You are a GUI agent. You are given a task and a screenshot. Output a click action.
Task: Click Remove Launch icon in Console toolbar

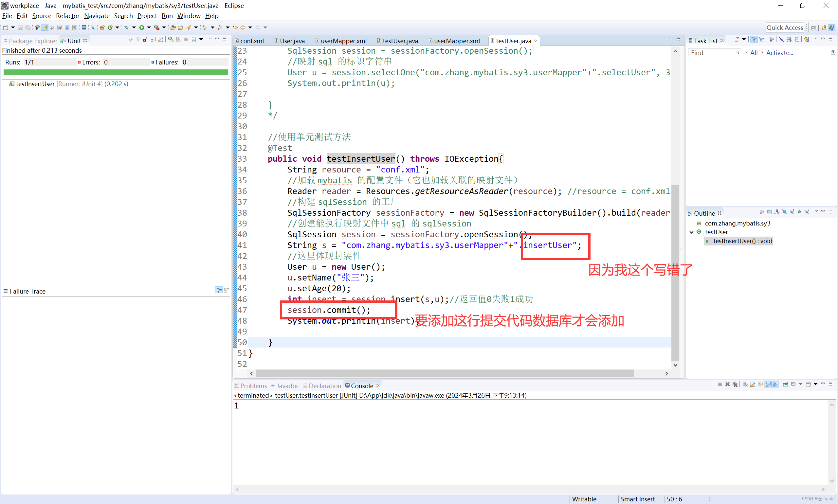pos(727,385)
